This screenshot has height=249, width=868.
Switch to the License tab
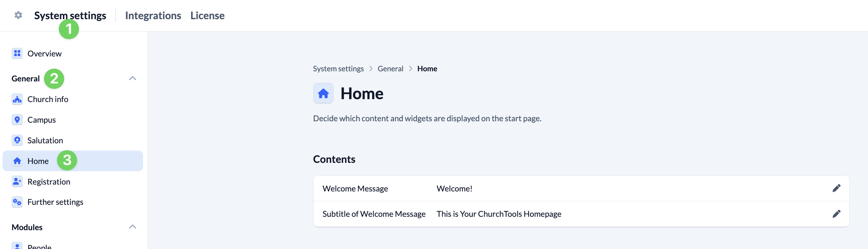click(207, 16)
